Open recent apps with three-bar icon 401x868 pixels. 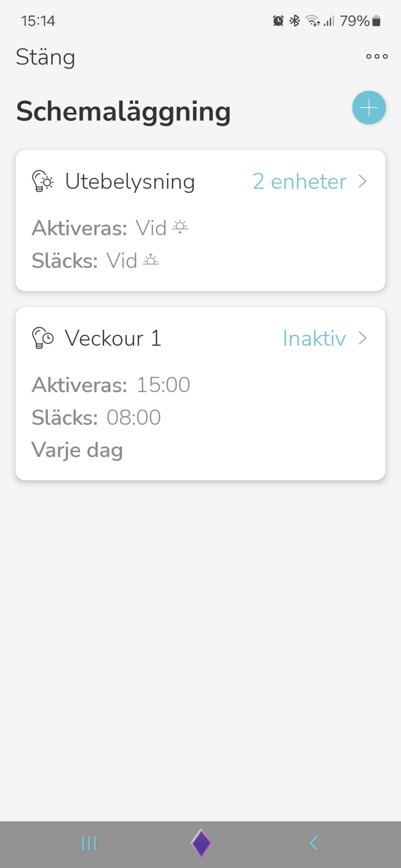[x=89, y=843]
